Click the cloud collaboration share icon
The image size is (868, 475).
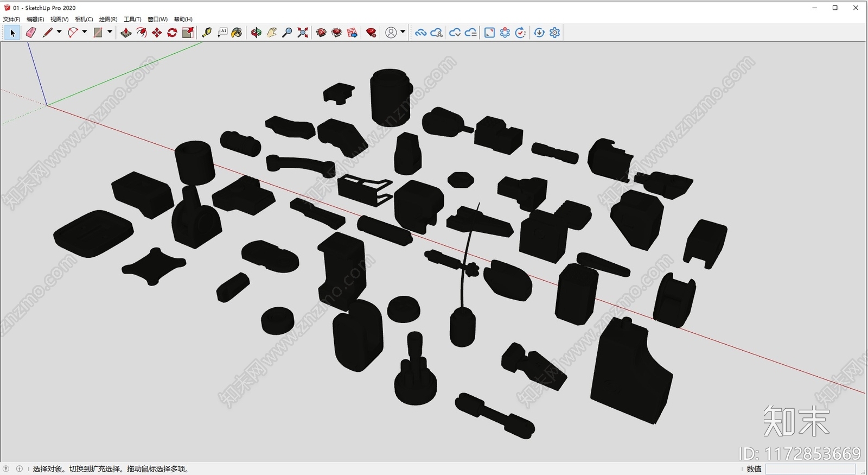(x=437, y=33)
